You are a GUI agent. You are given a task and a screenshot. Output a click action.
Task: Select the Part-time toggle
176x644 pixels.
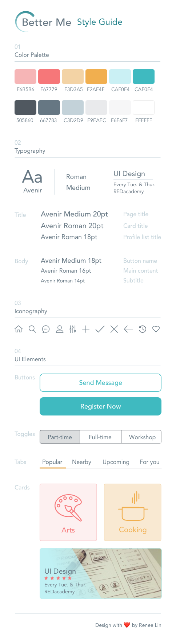click(60, 437)
